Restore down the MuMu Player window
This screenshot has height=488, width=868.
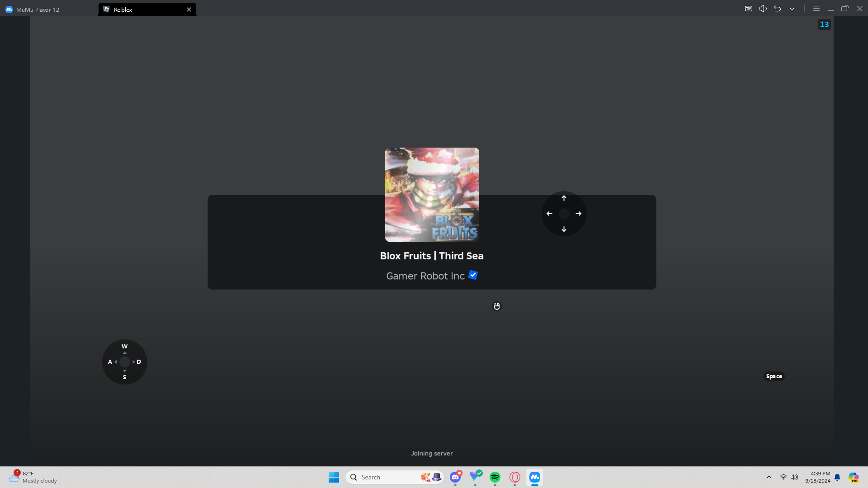[x=845, y=9]
